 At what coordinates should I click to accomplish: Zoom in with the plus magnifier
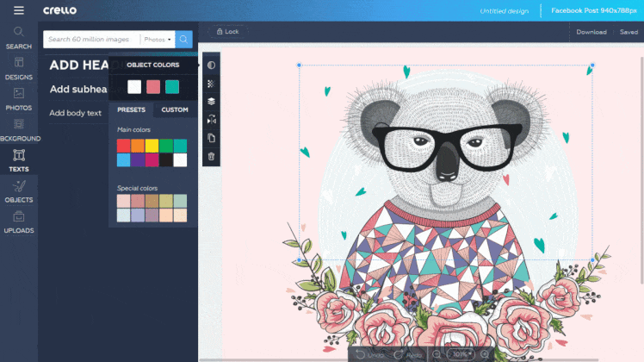tap(485, 354)
